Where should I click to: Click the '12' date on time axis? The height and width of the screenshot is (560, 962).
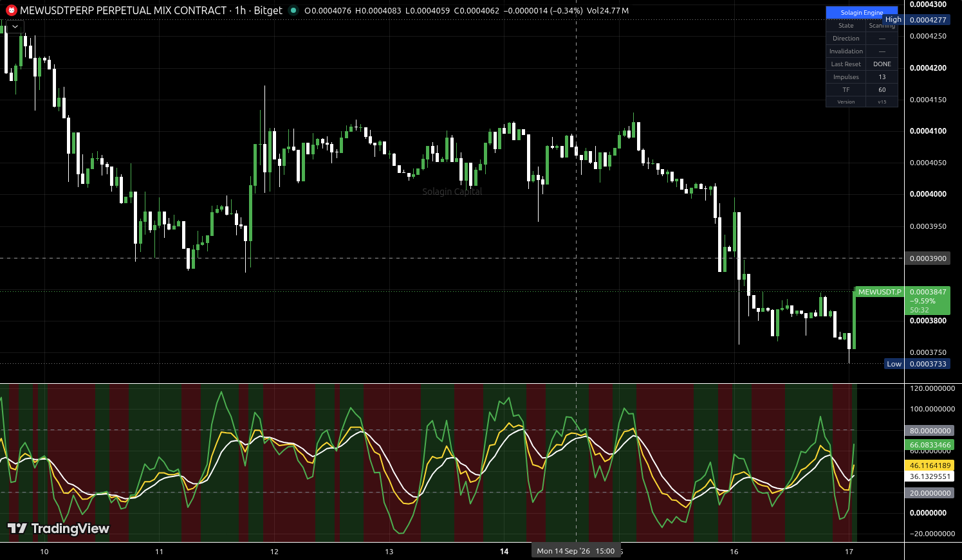[x=274, y=552]
